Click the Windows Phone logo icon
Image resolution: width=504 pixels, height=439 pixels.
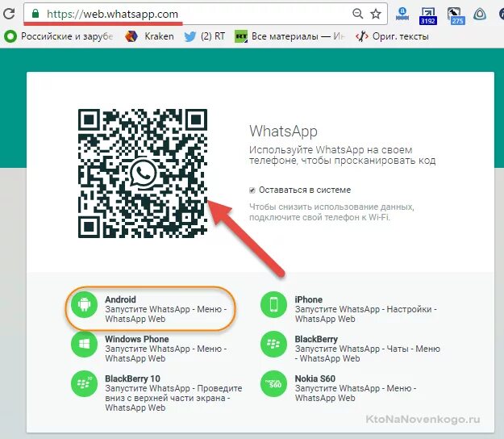(84, 344)
